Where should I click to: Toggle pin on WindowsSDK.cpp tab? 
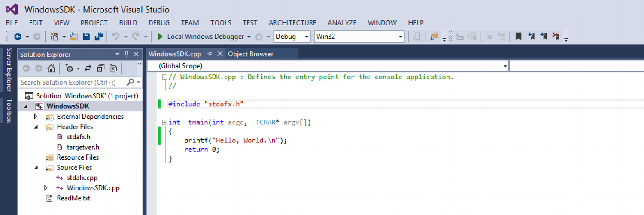pyautogui.click(x=210, y=54)
